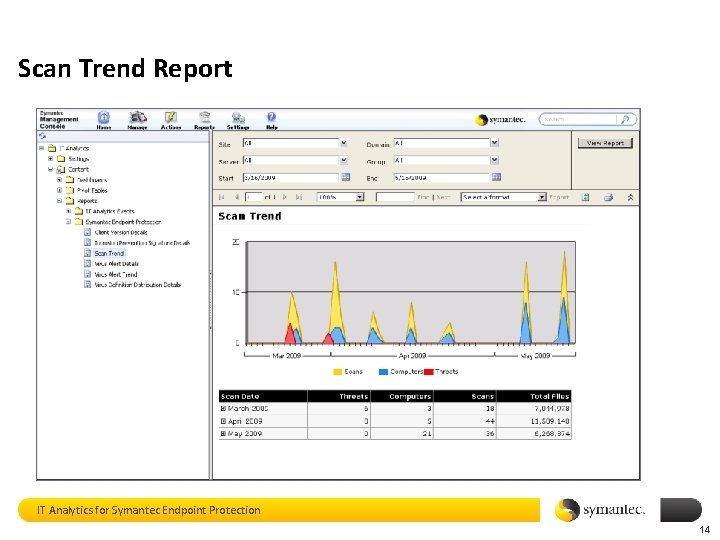Open the Help menu icon
This screenshot has width=720, height=540.
271,117
